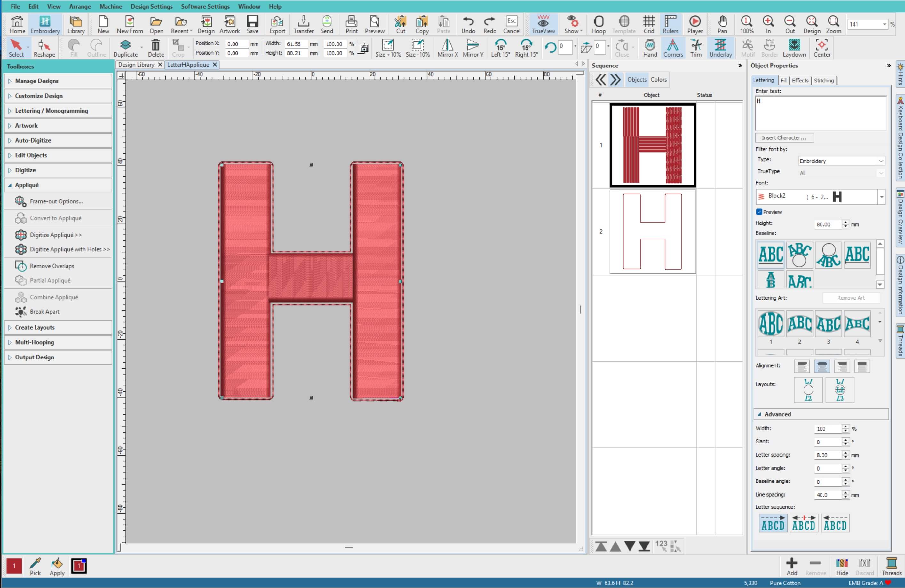This screenshot has height=588, width=905.
Task: Pick a color with Pick tool
Action: tap(36, 566)
